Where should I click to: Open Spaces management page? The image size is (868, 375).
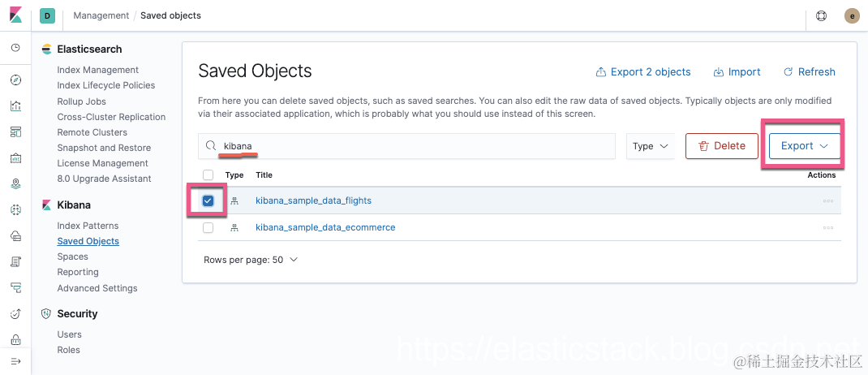coord(72,257)
